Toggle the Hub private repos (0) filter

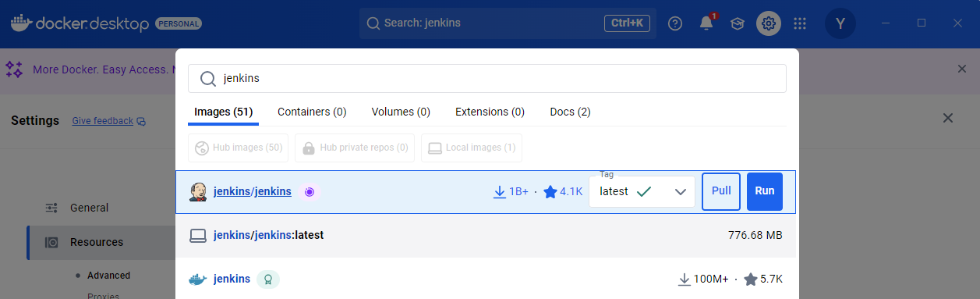355,148
